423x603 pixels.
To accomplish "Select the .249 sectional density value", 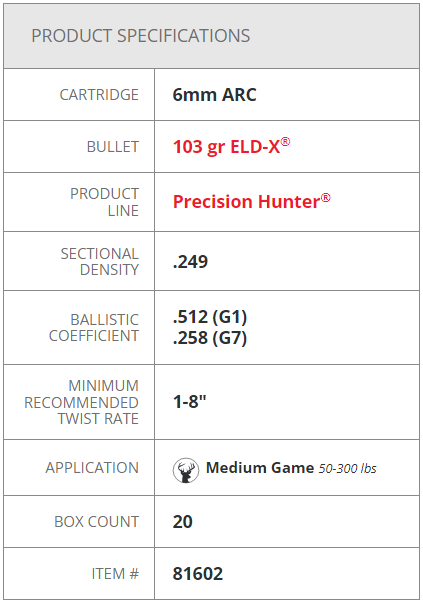I will click(190, 262).
